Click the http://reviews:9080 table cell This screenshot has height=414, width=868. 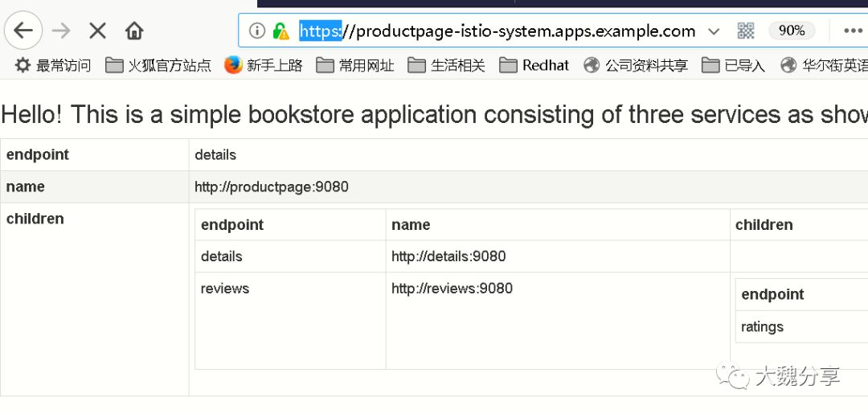click(x=452, y=289)
